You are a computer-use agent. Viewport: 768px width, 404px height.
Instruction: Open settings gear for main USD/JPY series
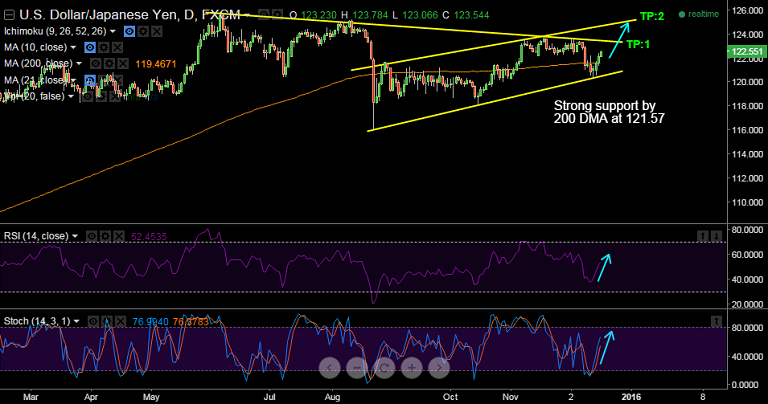[x=277, y=15]
